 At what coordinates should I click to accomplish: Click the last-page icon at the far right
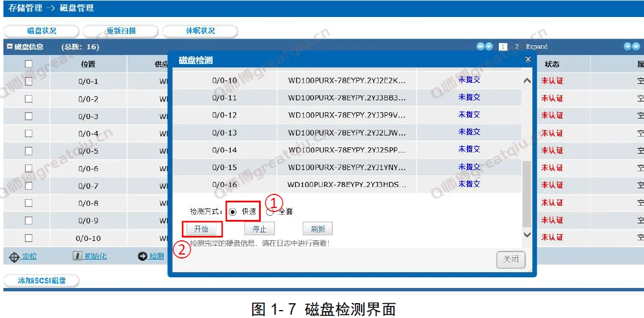click(x=636, y=46)
